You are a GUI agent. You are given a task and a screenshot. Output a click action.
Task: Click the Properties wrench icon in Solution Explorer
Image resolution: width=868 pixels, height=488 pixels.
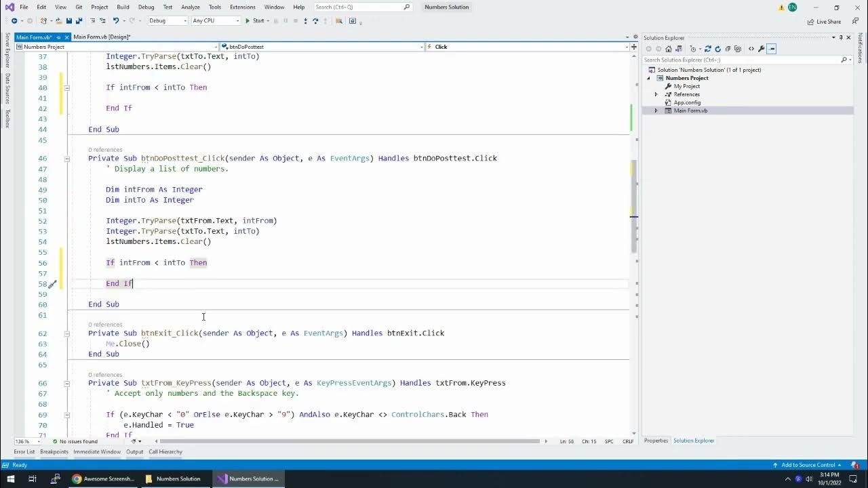click(x=762, y=49)
